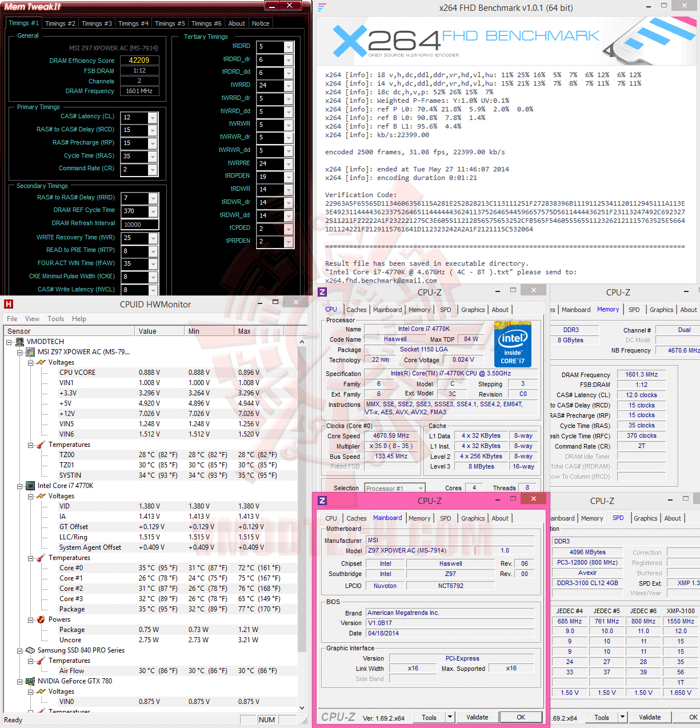Click the Sensor column header in HWMonitor
The image size is (700, 728).
pyautogui.click(x=69, y=331)
